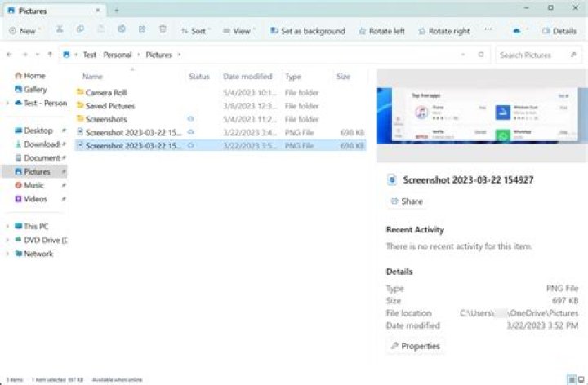The image size is (588, 385).
Task: Select DVD Drive in the sidebar
Action: 41,240
